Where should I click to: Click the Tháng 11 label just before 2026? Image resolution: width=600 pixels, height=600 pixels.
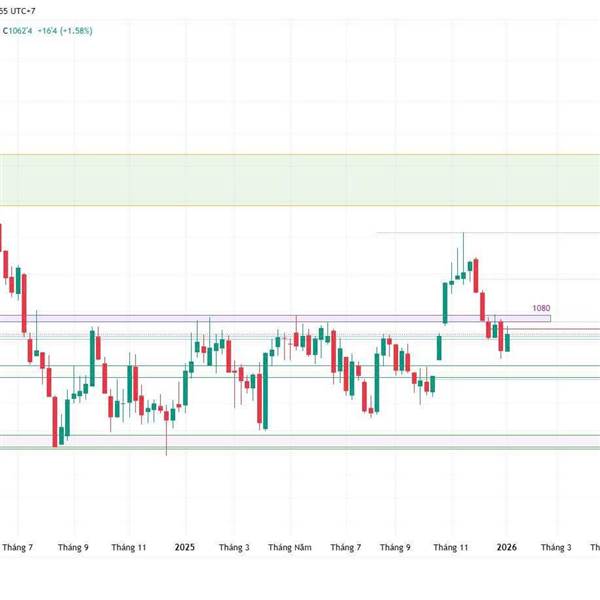coord(451,547)
